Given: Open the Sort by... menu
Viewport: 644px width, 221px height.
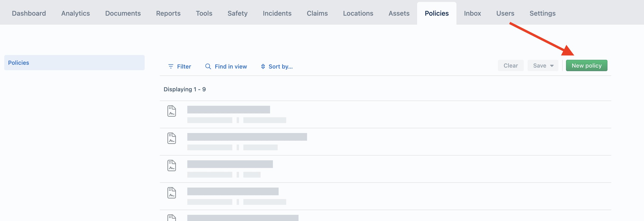Looking at the screenshot, I should click(x=277, y=66).
